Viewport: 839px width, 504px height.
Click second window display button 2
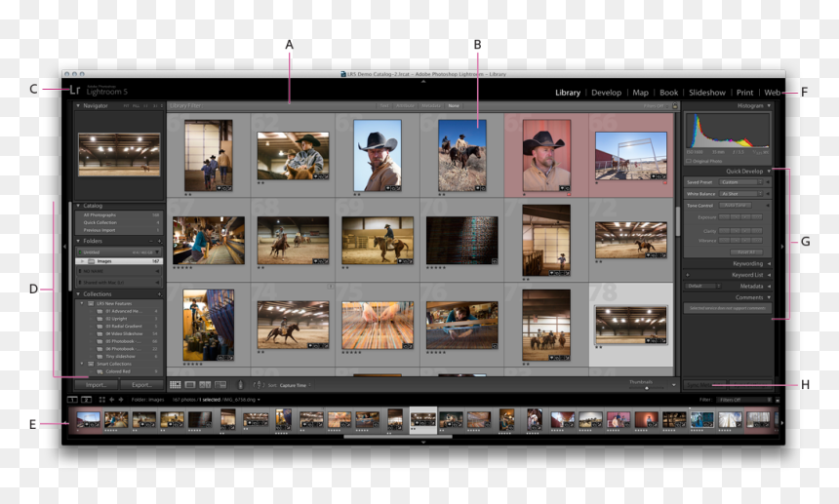(x=86, y=400)
